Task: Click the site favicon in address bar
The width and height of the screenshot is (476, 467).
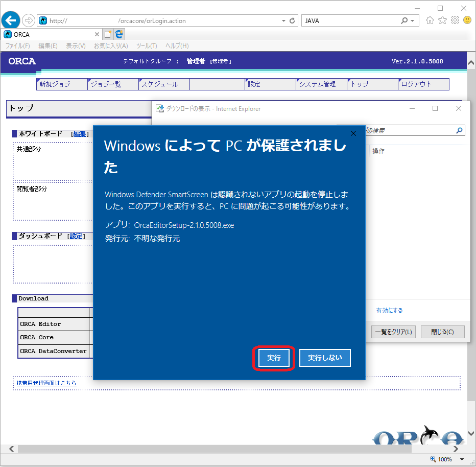Action: [43, 20]
